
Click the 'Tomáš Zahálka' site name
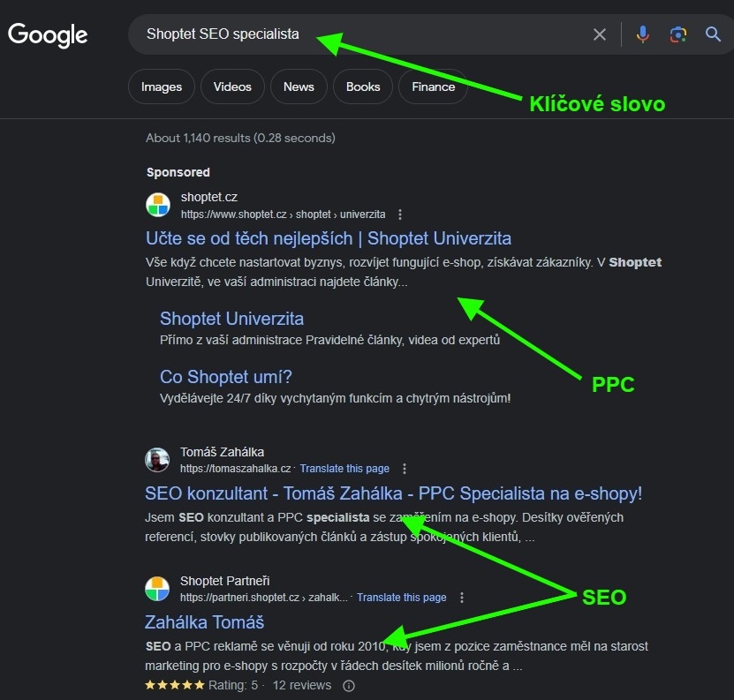[222, 452]
